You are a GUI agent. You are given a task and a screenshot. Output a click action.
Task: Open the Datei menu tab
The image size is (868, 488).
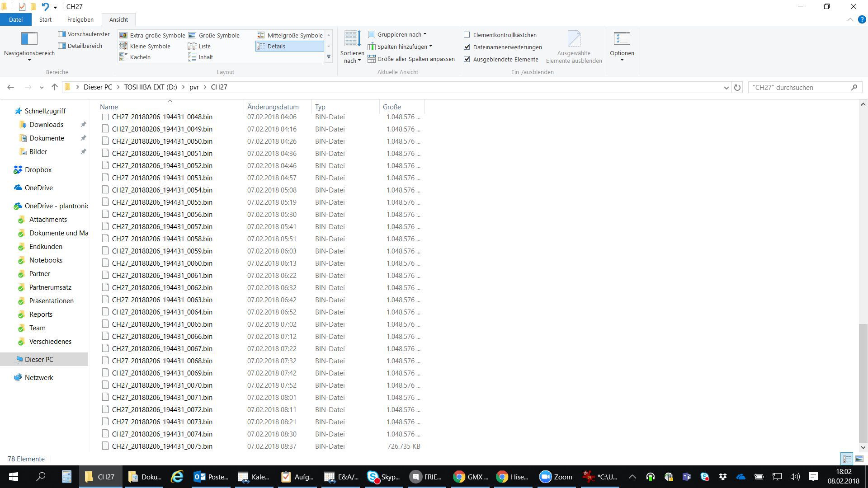[x=16, y=19]
